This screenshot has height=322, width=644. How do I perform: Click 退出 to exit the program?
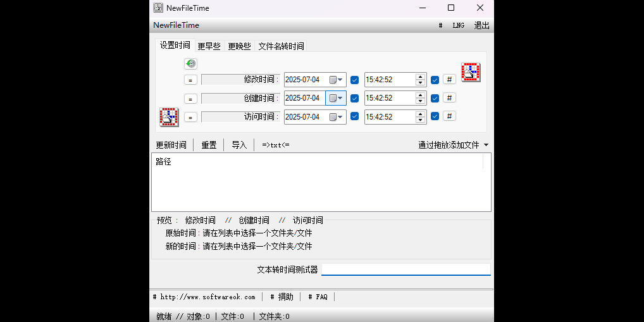[482, 25]
